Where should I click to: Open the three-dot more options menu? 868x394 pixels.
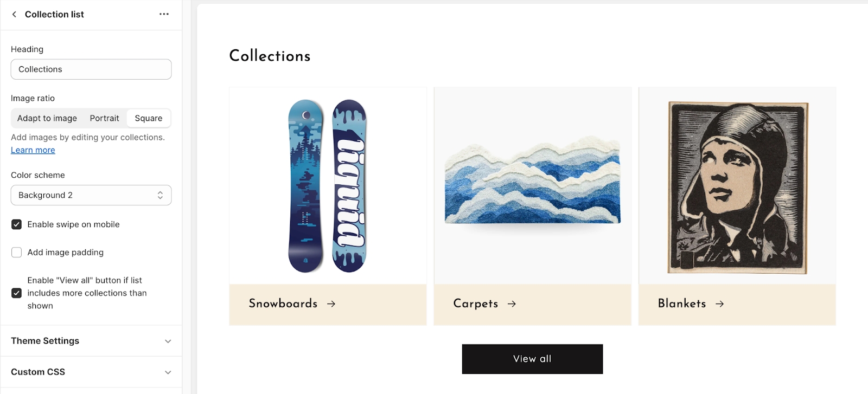pyautogui.click(x=164, y=14)
